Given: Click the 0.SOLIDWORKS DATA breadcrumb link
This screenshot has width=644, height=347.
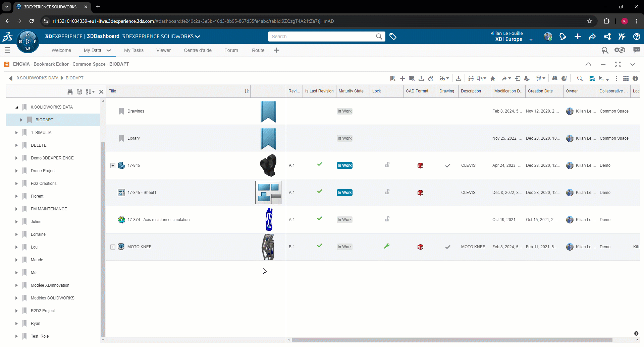Looking at the screenshot, I should pyautogui.click(x=38, y=78).
